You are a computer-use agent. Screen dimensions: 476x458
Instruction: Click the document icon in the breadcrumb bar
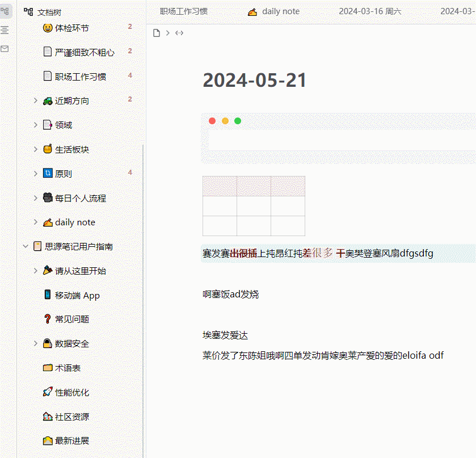(x=157, y=33)
